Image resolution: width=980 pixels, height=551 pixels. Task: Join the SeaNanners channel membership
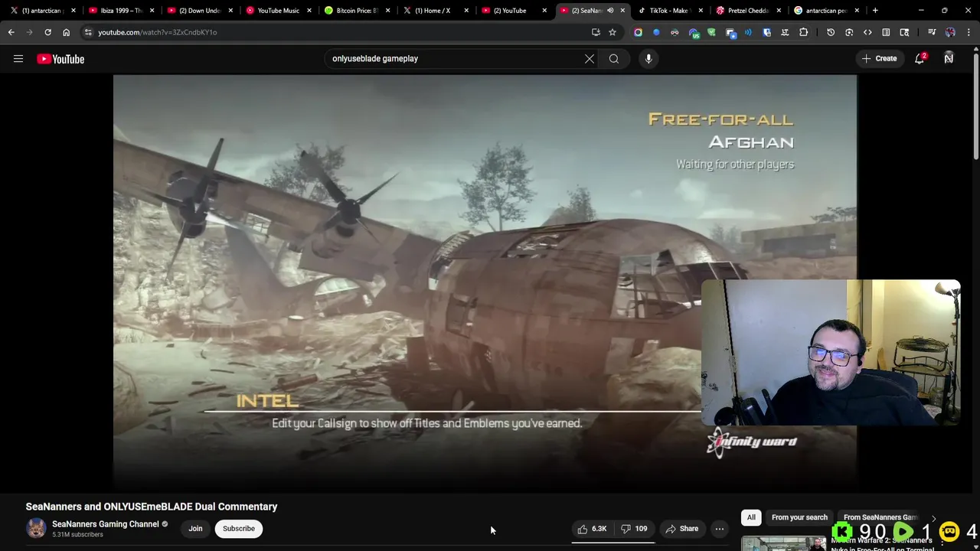(196, 529)
